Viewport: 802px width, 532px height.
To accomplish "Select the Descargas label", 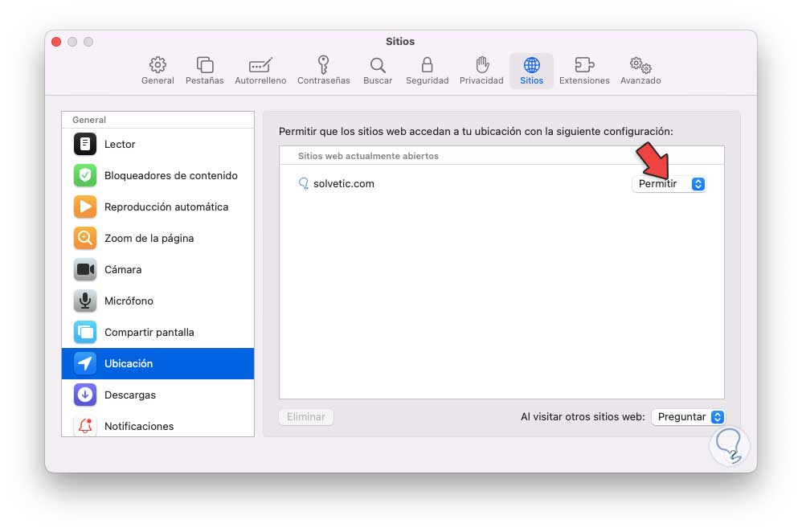I will click(x=130, y=395).
